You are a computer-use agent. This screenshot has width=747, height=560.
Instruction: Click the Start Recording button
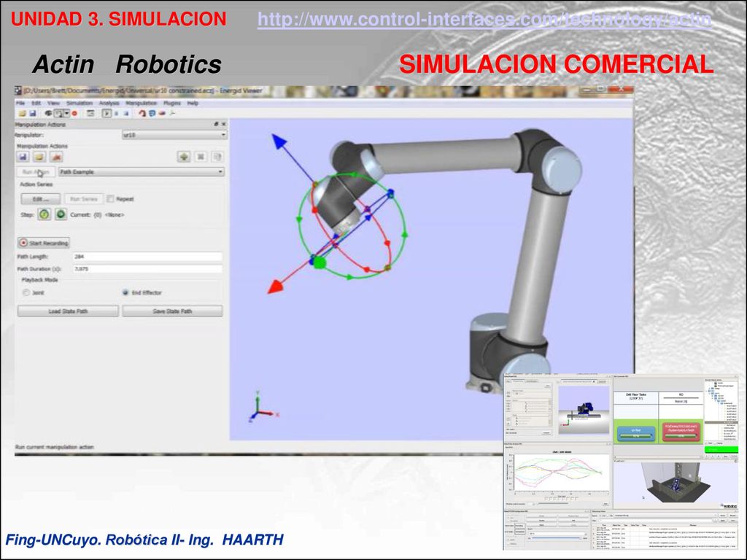coord(44,243)
